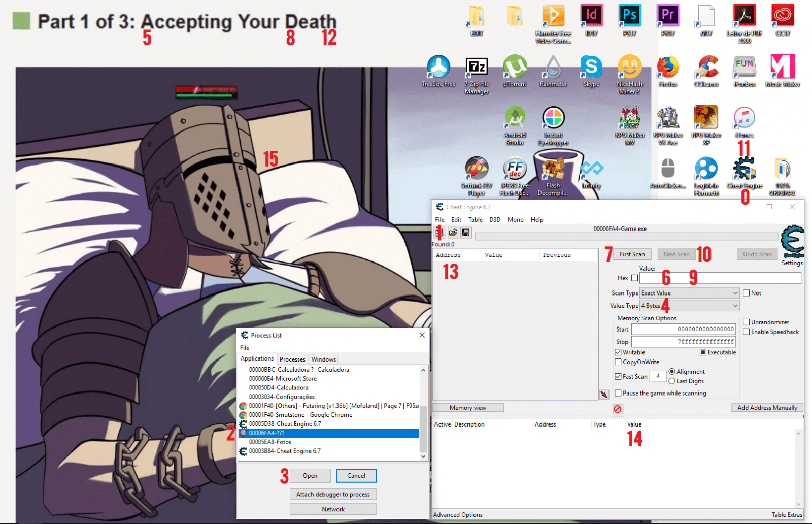Check the CopyOnWrite option

click(618, 362)
